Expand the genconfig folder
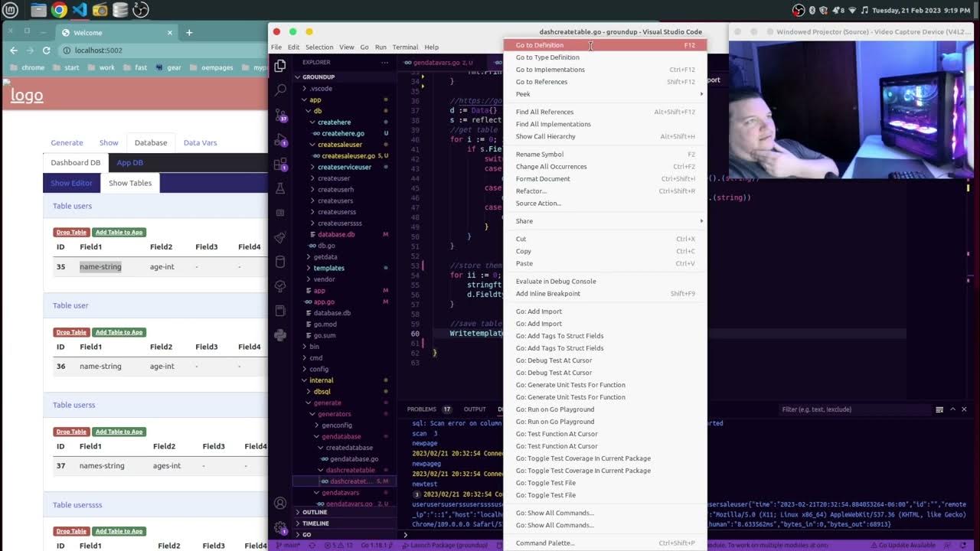 [x=336, y=425]
